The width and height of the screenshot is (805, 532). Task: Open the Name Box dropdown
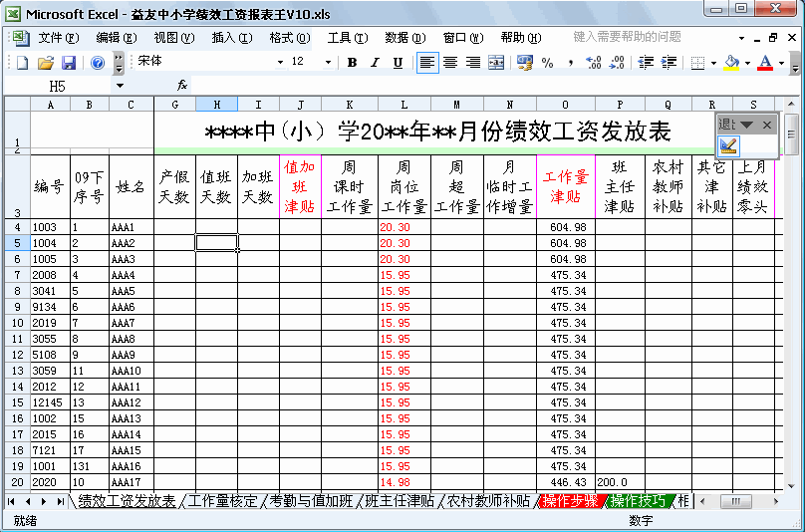click(120, 86)
